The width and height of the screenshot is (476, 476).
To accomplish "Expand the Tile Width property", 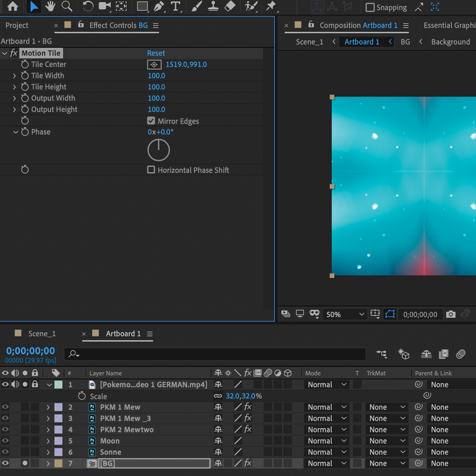I will click(15, 76).
